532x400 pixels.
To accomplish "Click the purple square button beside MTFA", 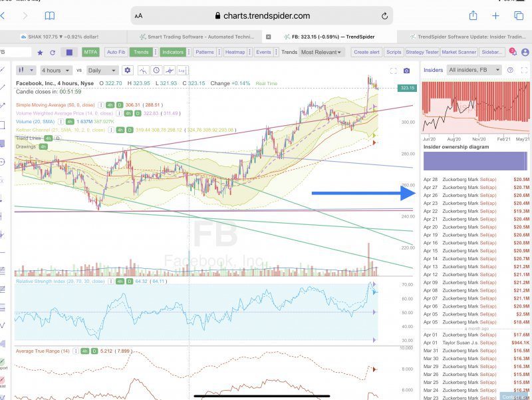I will pos(69,53).
